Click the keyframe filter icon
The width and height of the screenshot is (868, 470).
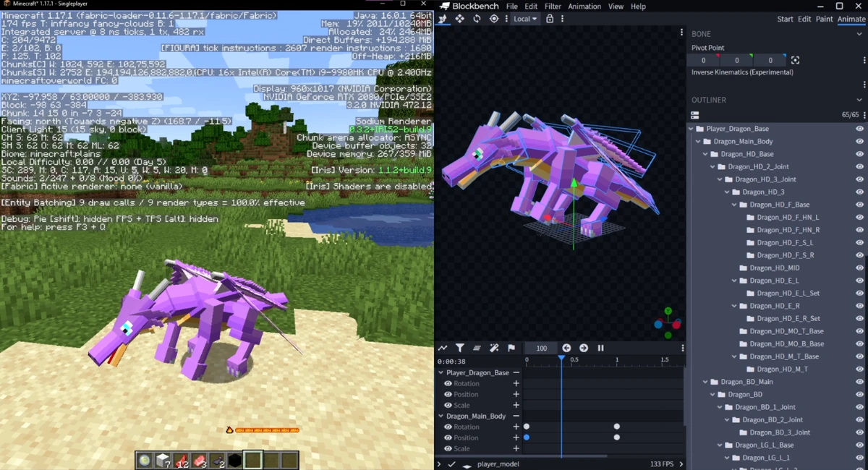click(x=460, y=348)
